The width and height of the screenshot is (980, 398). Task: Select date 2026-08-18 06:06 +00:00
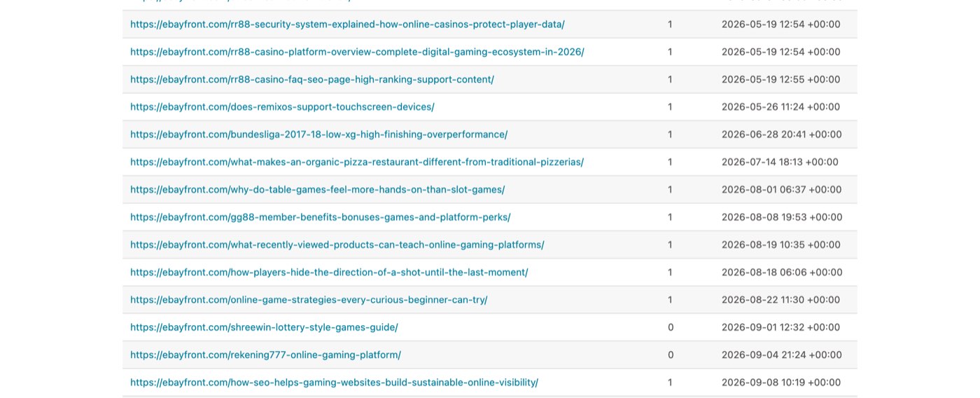782,273
